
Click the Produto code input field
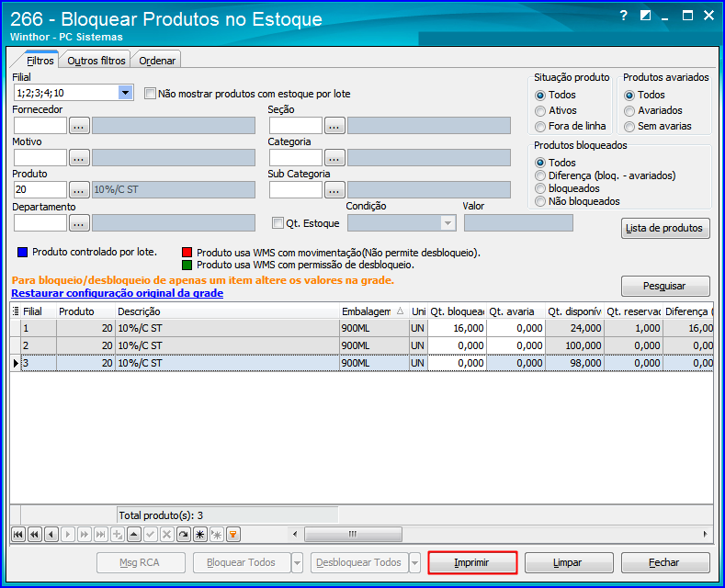tap(40, 190)
